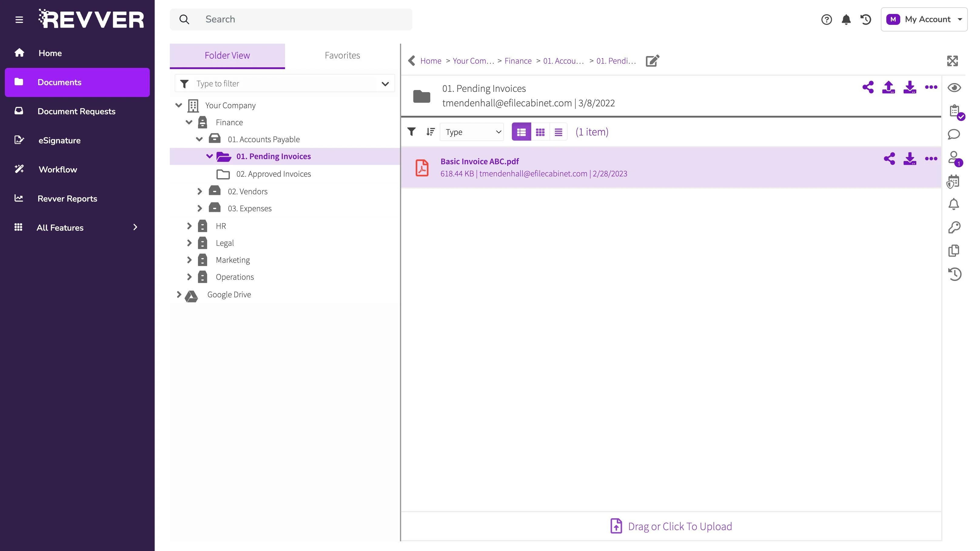980x551 pixels.
Task: Open Document Requests in sidebar
Action: click(77, 112)
